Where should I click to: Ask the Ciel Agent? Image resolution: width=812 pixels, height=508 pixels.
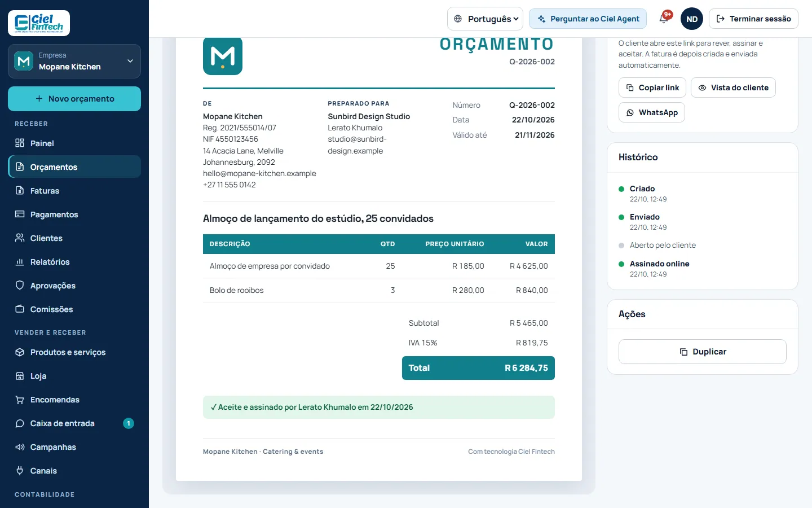(x=588, y=19)
